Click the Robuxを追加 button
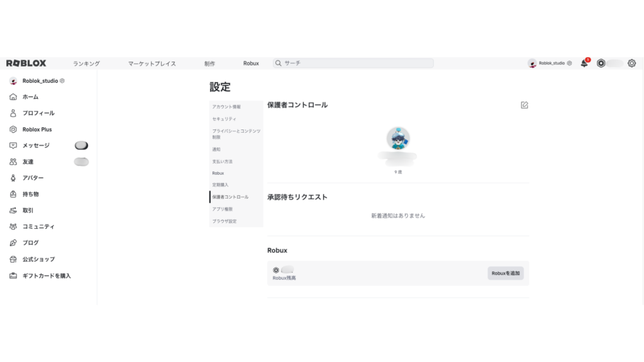Viewport: 644px width, 362px height. pos(506,273)
